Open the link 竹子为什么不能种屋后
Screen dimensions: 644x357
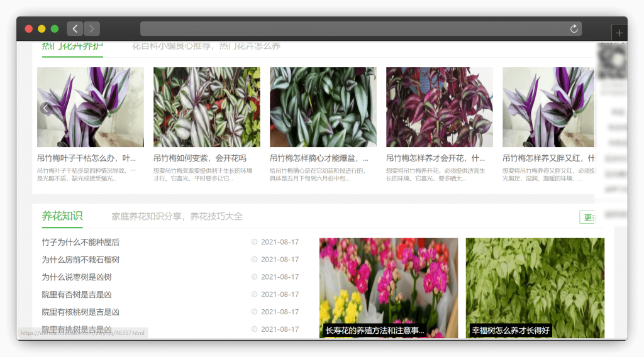80,242
